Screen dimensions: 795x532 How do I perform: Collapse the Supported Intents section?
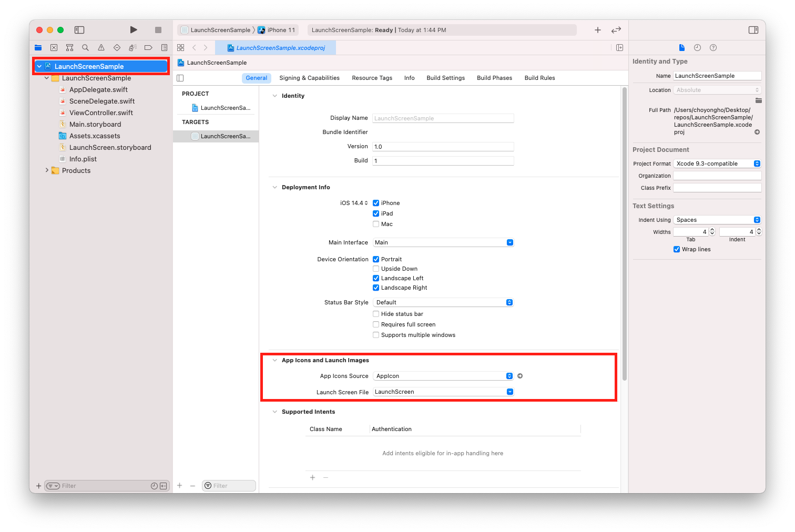click(274, 412)
